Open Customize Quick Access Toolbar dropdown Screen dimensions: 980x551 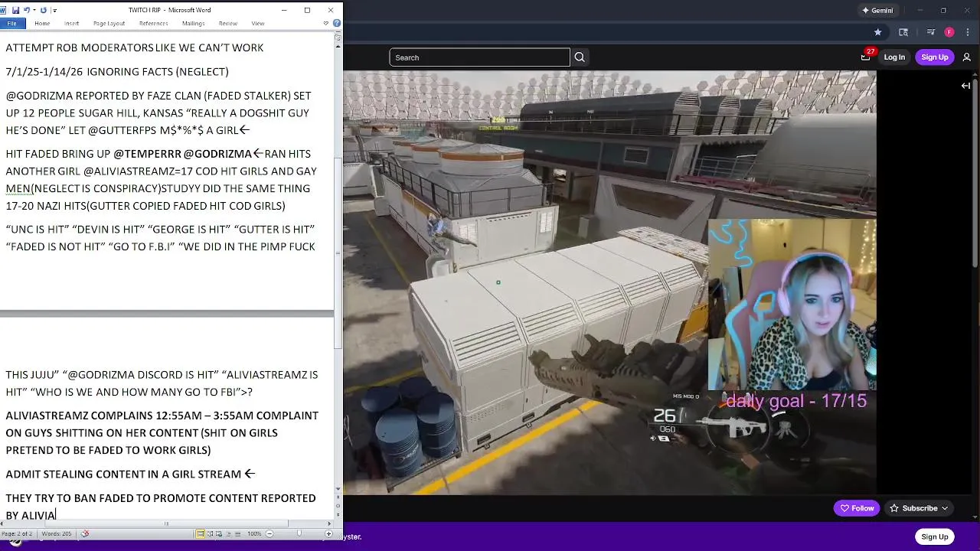[x=55, y=11]
